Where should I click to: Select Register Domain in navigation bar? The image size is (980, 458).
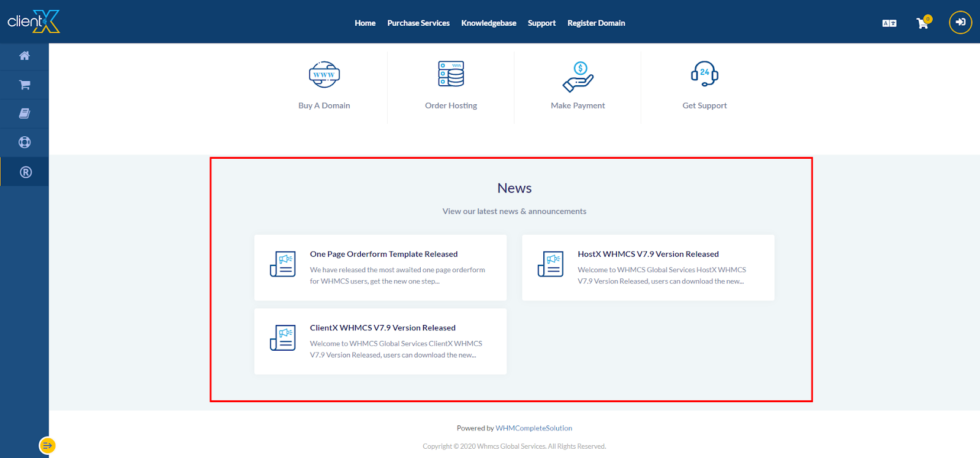coord(596,23)
